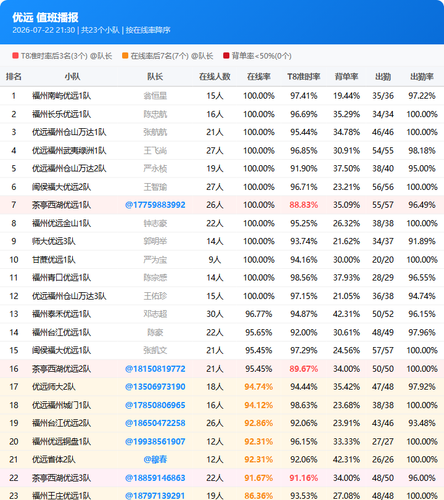Click team name 优远师大2队
Viewport: 444px width, 500px height.
54,387
